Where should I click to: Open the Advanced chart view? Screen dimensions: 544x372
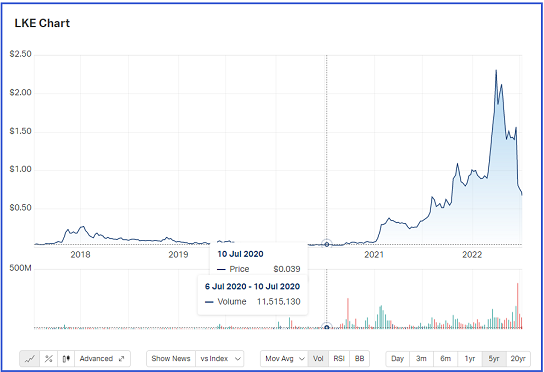(x=96, y=358)
